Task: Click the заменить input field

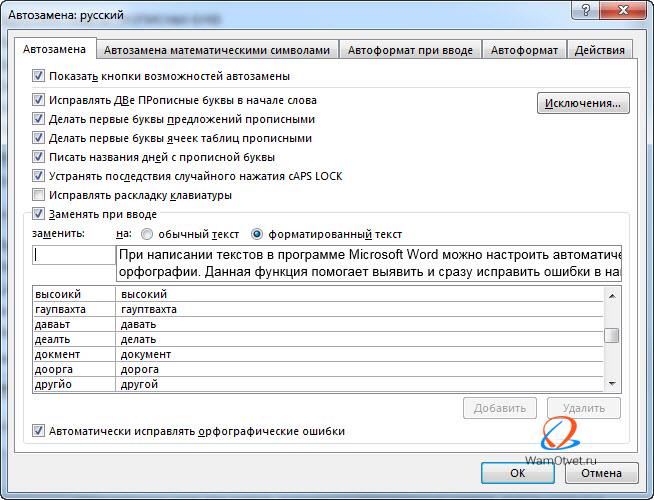Action: click(x=74, y=255)
